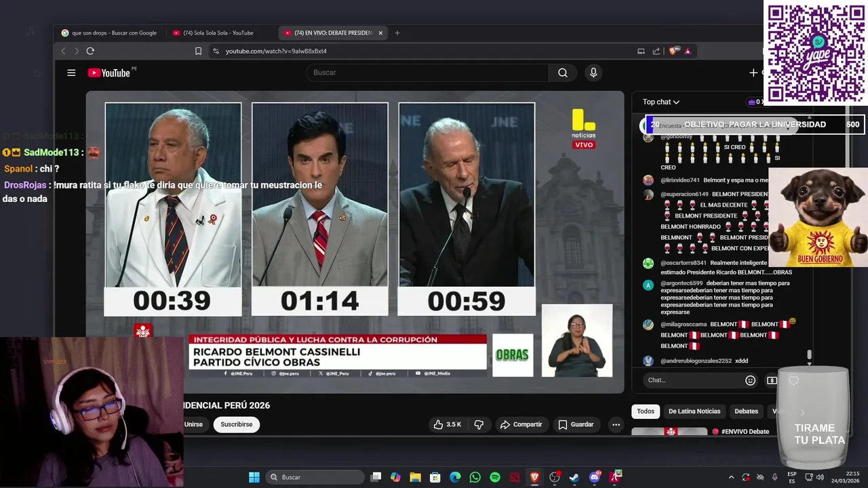
Task: Click the Suscribirse button
Action: click(236, 424)
